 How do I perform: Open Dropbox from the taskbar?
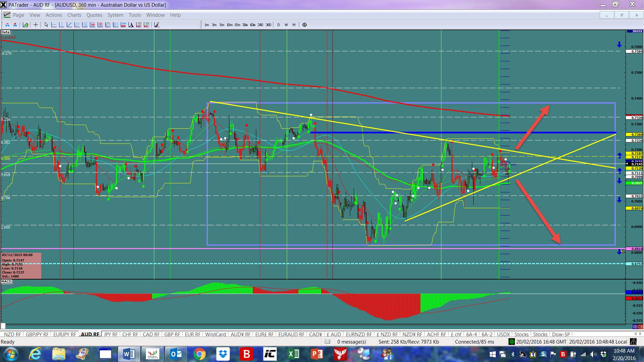223,354
